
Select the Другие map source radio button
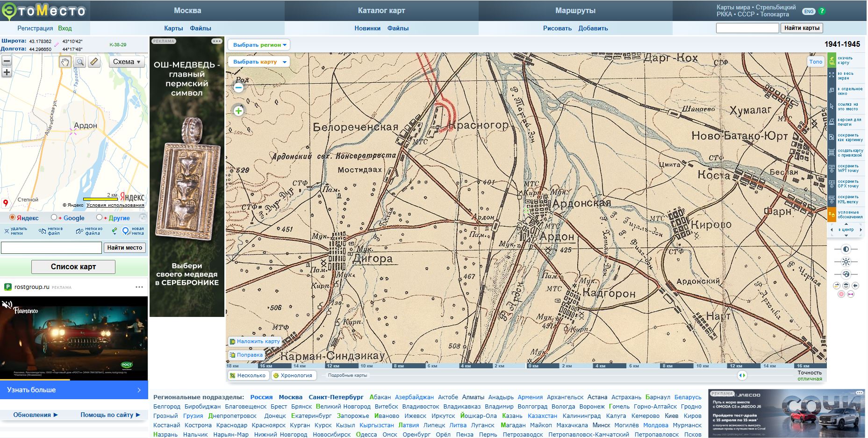pyautogui.click(x=99, y=217)
